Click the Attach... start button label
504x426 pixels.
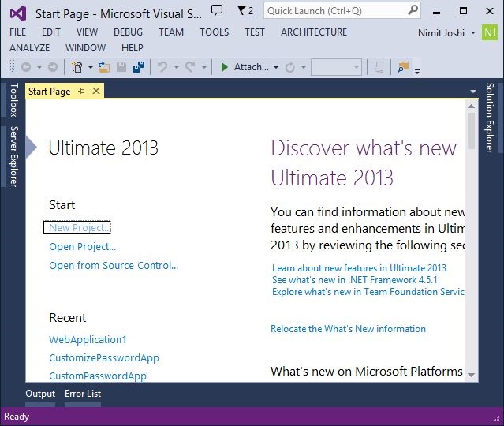point(252,67)
